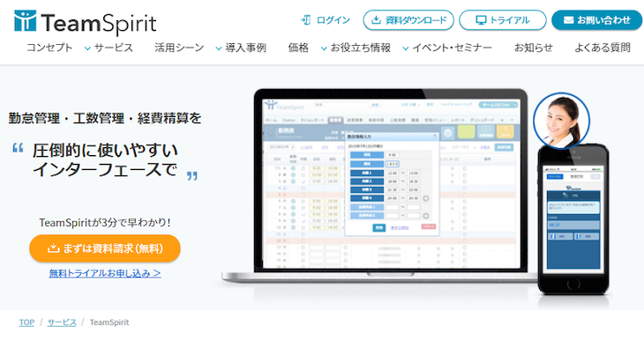
Task: Click the download icon in the orange button
Action: pyautogui.click(x=54, y=248)
